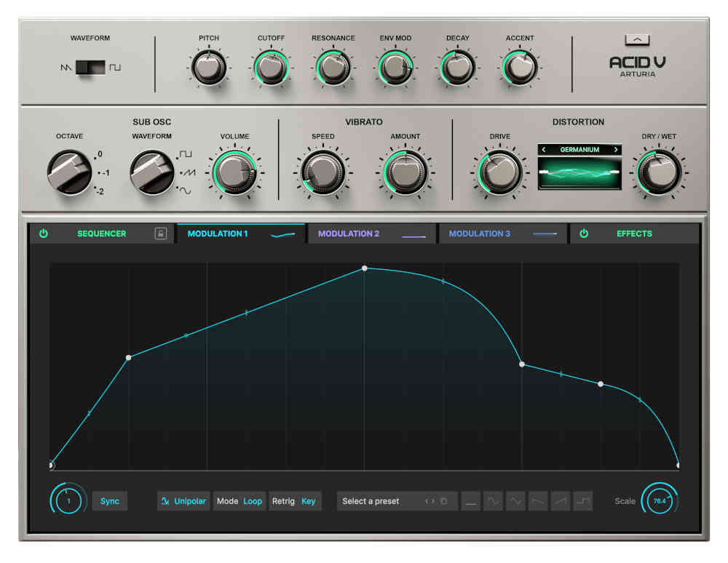The image size is (728, 563).
Task: Toggle the Effects power icon
Action: pos(583,233)
